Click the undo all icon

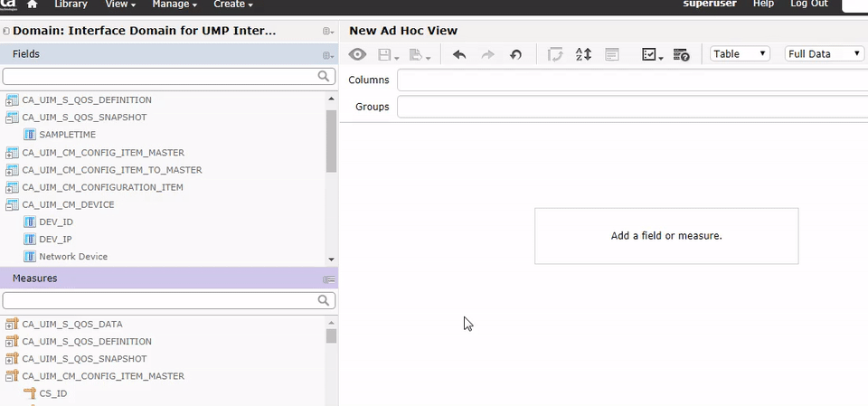coord(515,54)
